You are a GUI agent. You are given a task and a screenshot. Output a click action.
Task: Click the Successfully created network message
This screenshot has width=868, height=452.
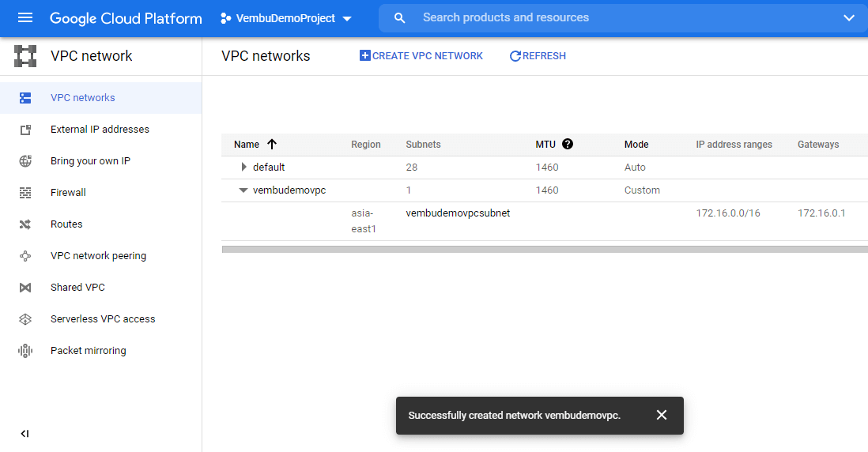coord(515,416)
